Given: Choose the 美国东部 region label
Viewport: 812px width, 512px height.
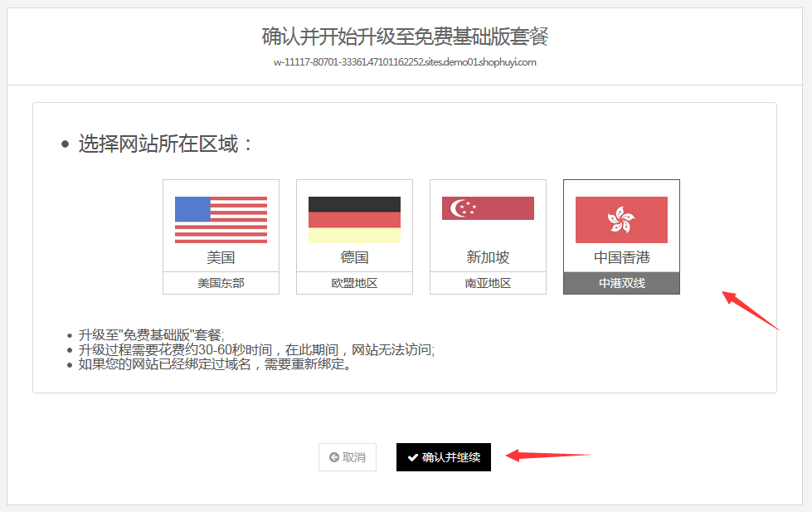Looking at the screenshot, I should (221, 283).
